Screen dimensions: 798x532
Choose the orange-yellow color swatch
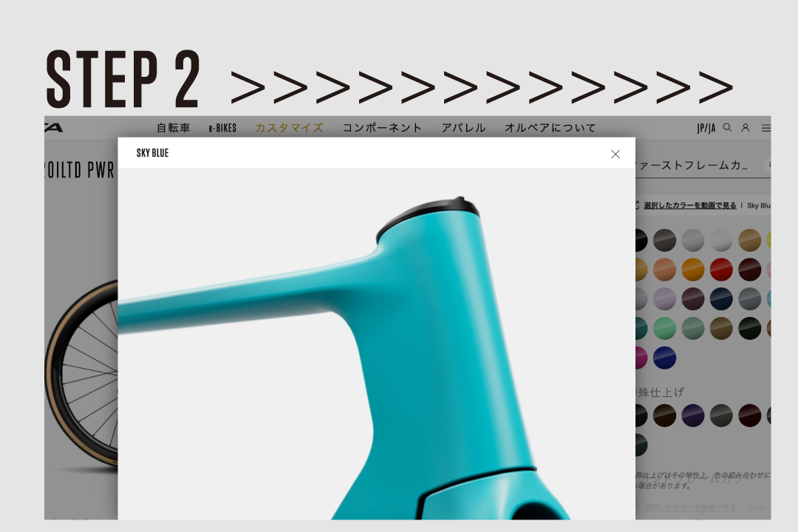pos(692,269)
